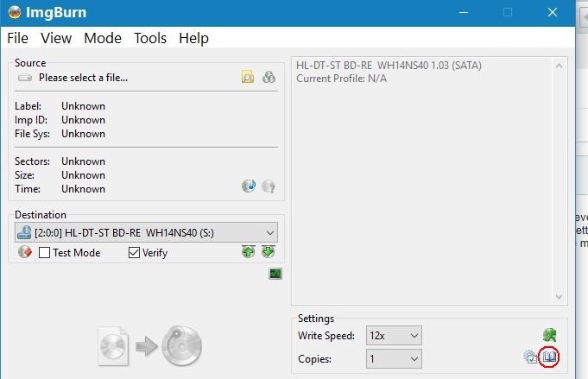Open the Mode menu
Image resolution: width=588 pixels, height=379 pixels.
click(103, 38)
